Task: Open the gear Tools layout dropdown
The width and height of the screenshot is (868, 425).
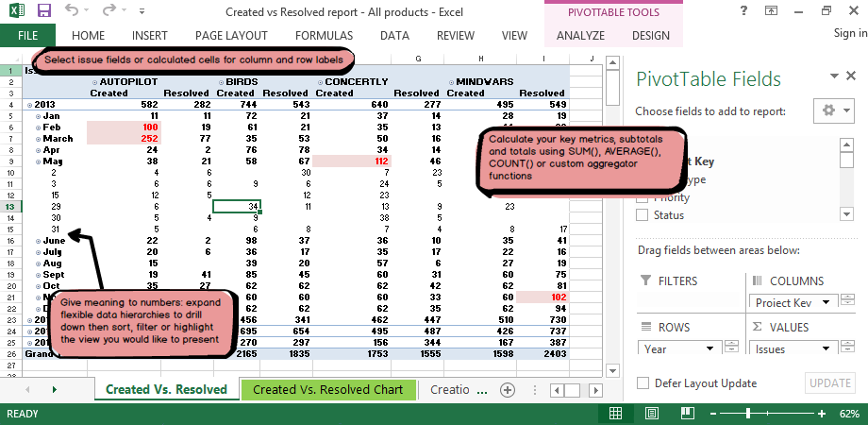Action: 834,110
